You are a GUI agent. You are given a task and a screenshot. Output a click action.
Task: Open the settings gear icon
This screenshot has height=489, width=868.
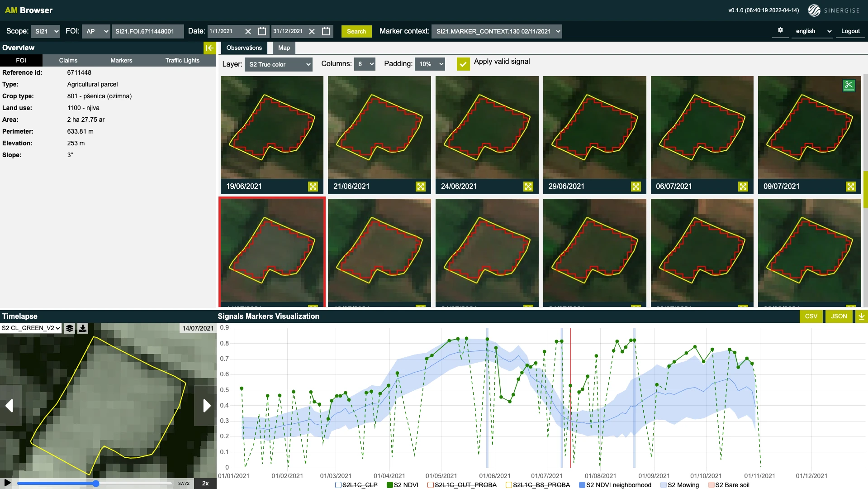click(780, 30)
